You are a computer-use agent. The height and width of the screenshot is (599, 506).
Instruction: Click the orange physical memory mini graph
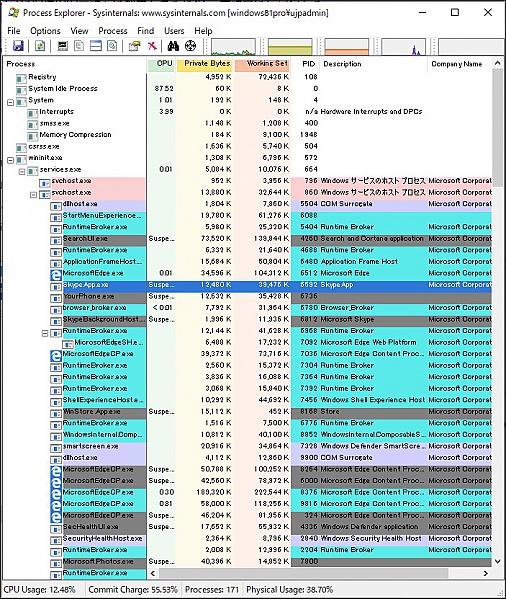coord(347,47)
